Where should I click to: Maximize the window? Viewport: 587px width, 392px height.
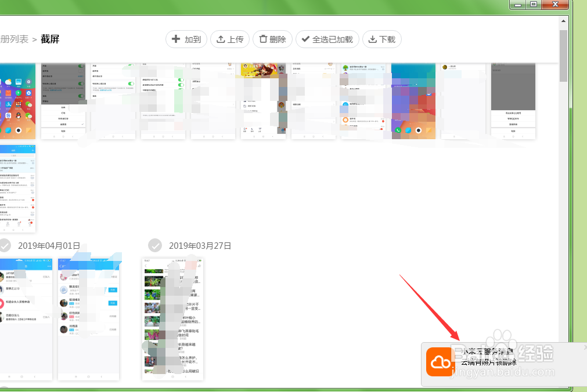click(x=534, y=5)
